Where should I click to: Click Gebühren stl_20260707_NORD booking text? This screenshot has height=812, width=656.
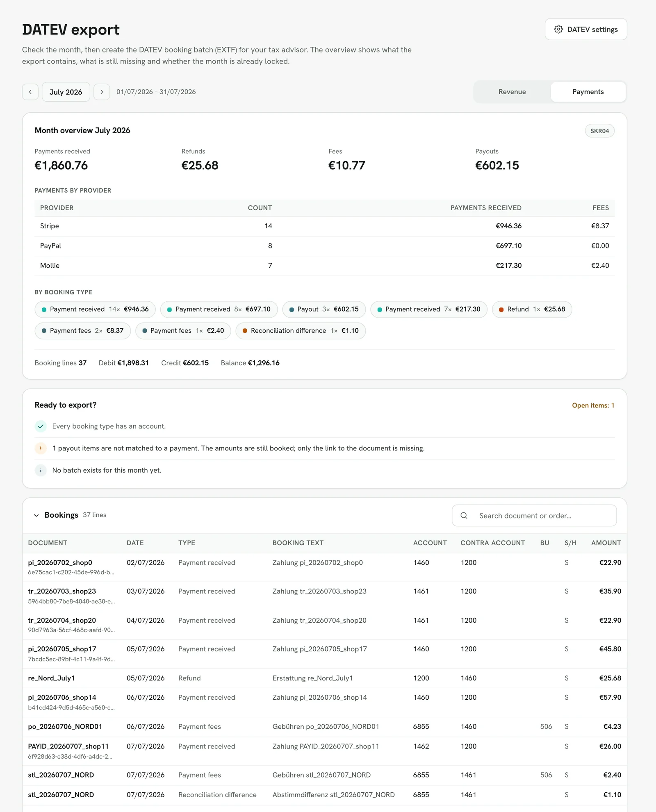point(321,775)
